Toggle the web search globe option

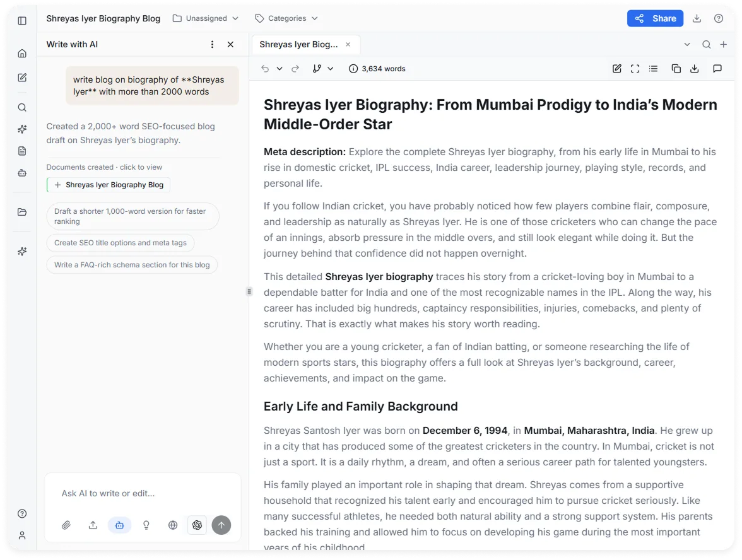tap(173, 525)
